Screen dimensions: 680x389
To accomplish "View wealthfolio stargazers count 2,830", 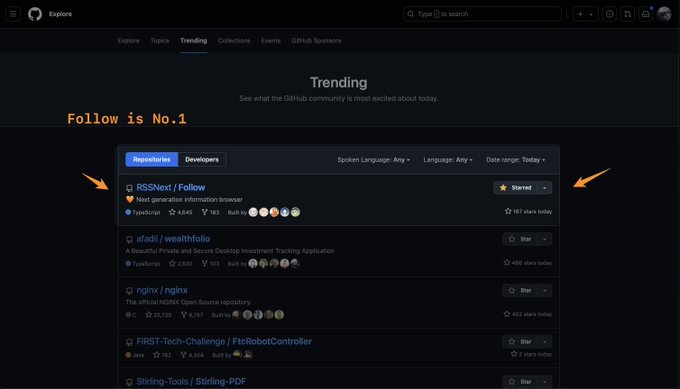I will pos(180,263).
